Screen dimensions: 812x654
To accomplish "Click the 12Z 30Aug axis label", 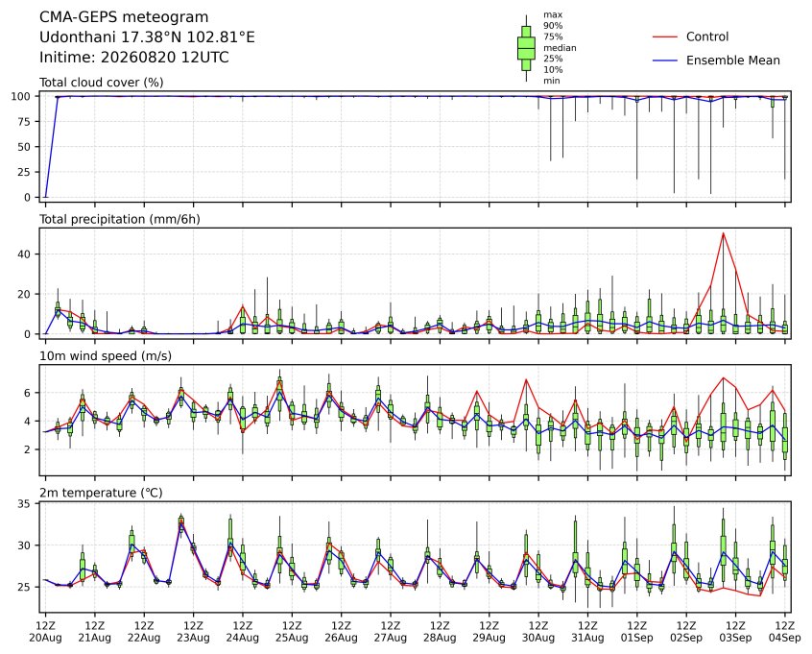I will click(538, 632).
